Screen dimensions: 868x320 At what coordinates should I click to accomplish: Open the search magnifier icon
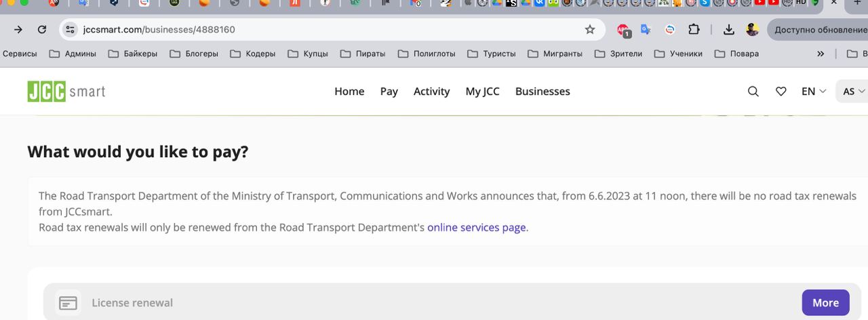coord(753,92)
